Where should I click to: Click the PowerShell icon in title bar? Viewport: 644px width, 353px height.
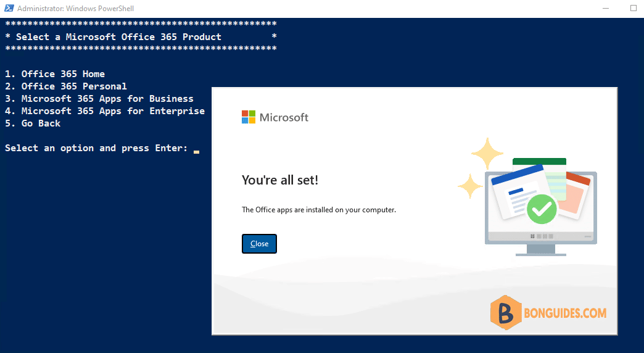tap(9, 8)
